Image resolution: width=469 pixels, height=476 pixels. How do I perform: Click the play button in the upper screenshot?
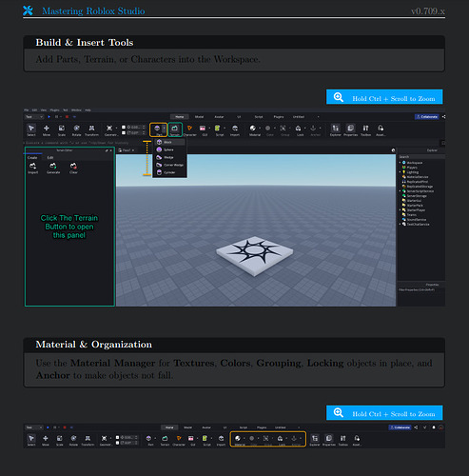[49, 117]
